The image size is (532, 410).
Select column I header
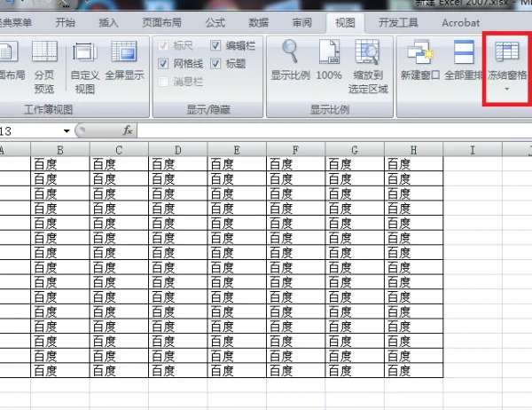pyautogui.click(x=473, y=150)
